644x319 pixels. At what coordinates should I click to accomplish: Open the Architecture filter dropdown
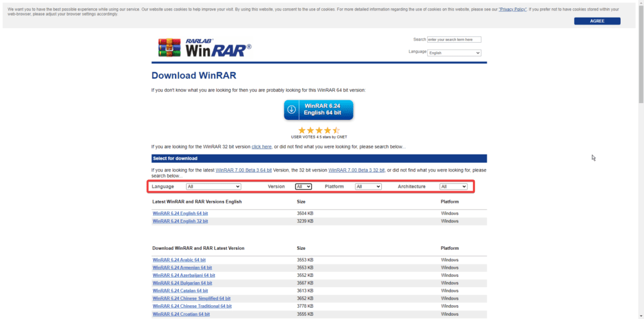453,187
